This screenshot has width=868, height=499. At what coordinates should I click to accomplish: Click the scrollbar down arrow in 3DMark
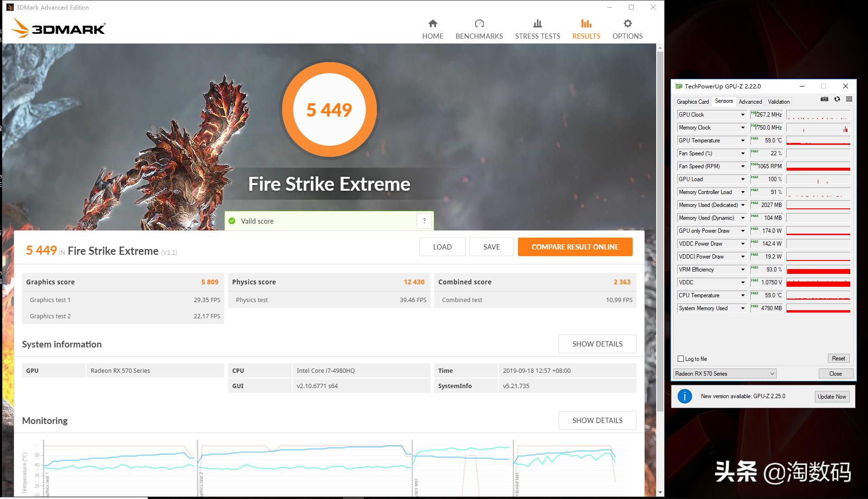tap(660, 492)
